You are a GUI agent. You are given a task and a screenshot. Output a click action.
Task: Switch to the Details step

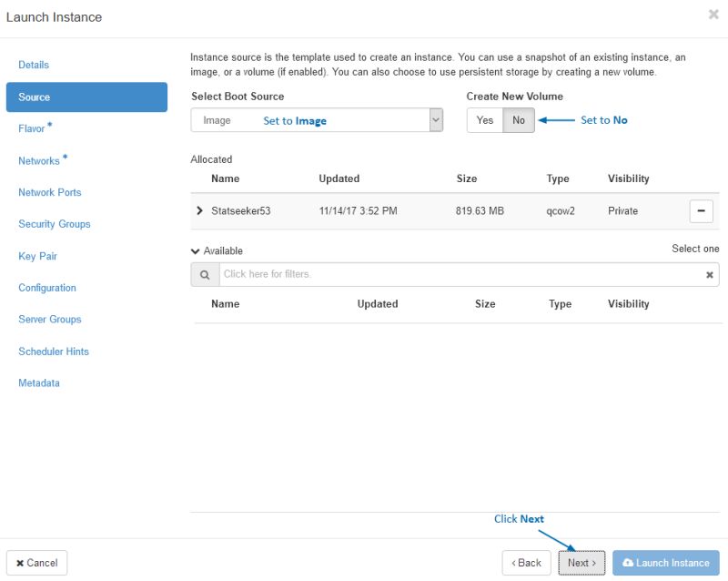(34, 65)
